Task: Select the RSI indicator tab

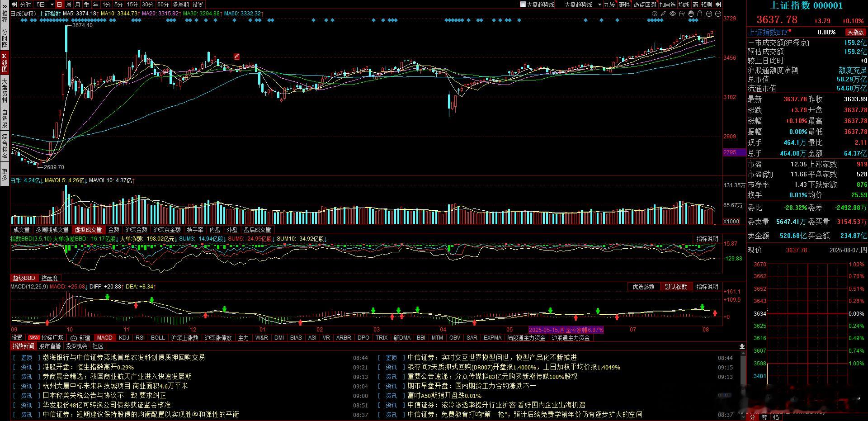Action: [140, 338]
